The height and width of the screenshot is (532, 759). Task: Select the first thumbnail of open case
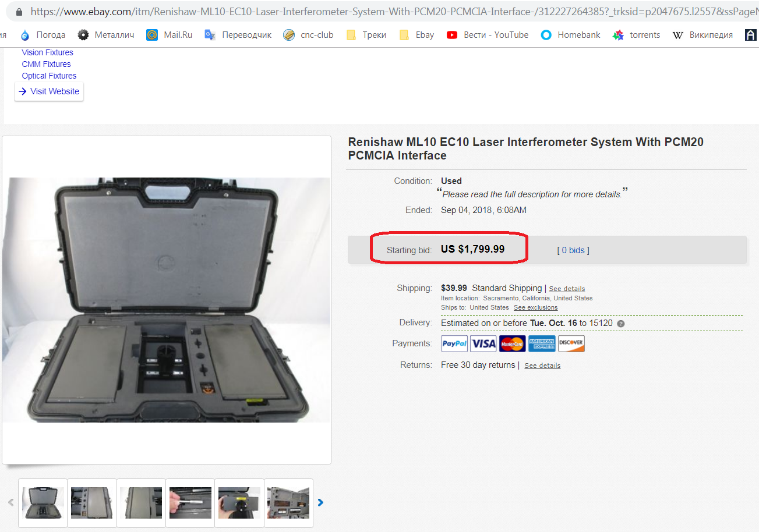pos(43,503)
